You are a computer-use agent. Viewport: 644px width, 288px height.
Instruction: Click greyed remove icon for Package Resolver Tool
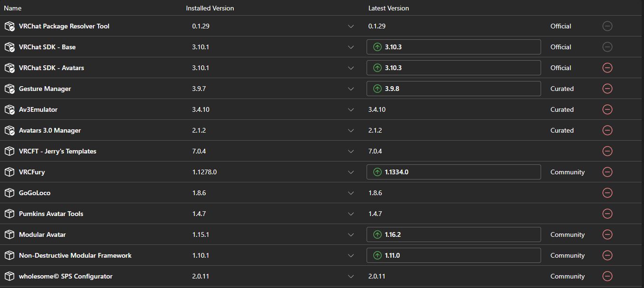607,26
